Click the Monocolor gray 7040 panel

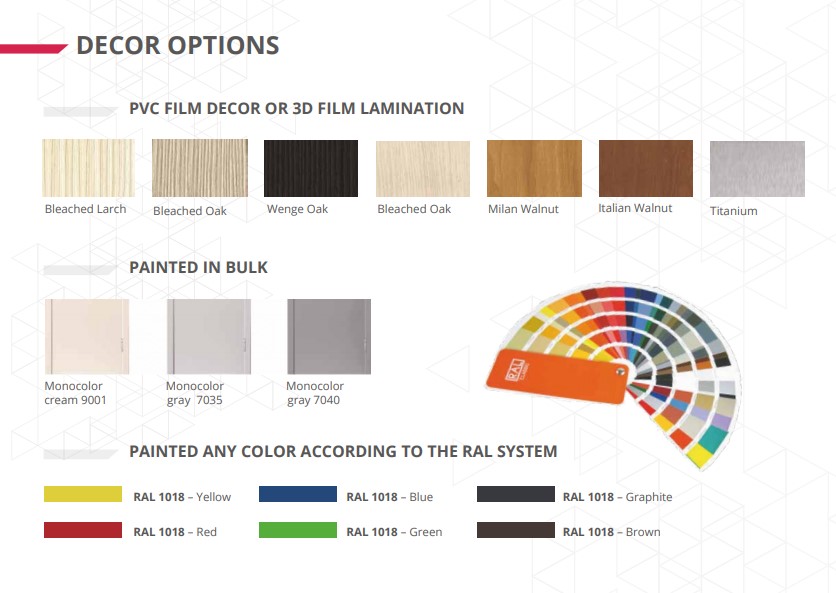[x=329, y=336]
